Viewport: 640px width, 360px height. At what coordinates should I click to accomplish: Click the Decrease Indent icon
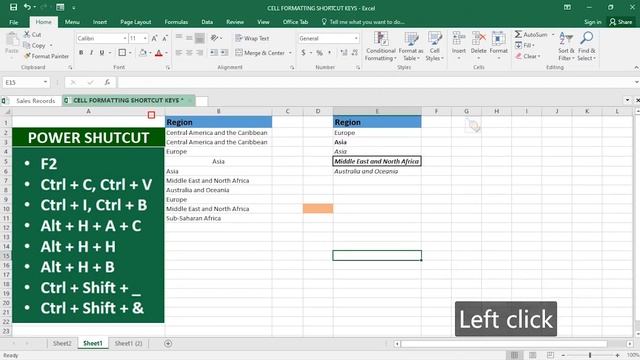[x=214, y=53]
